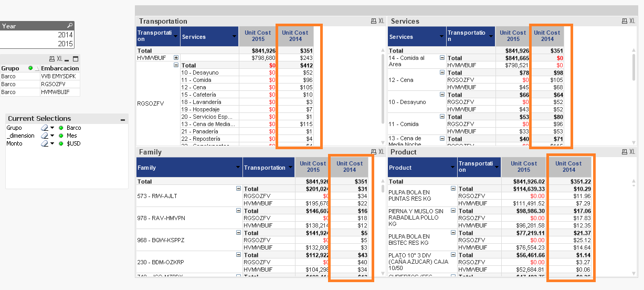Open dropdown next to Grupo selection
Image resolution: width=644 pixels, height=290 pixels.
coord(52,128)
